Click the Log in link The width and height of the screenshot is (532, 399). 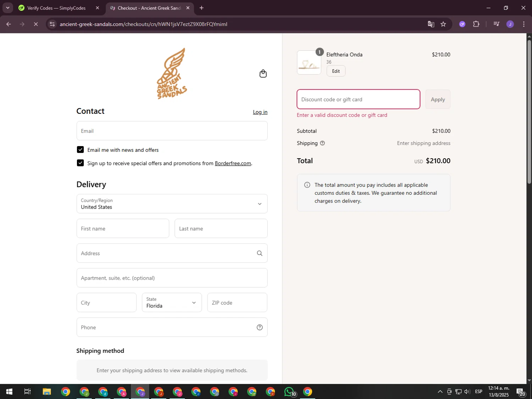point(260,112)
